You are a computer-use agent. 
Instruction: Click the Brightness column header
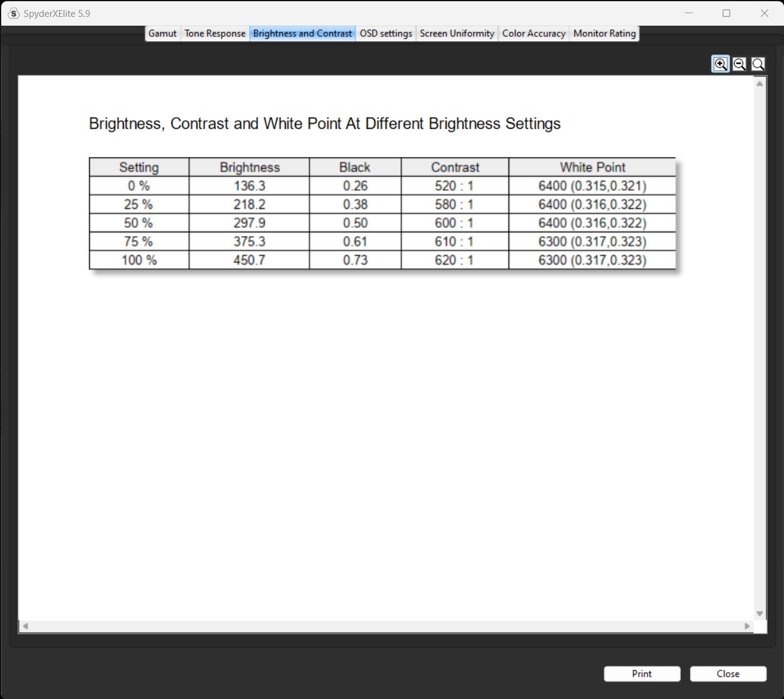tap(249, 167)
